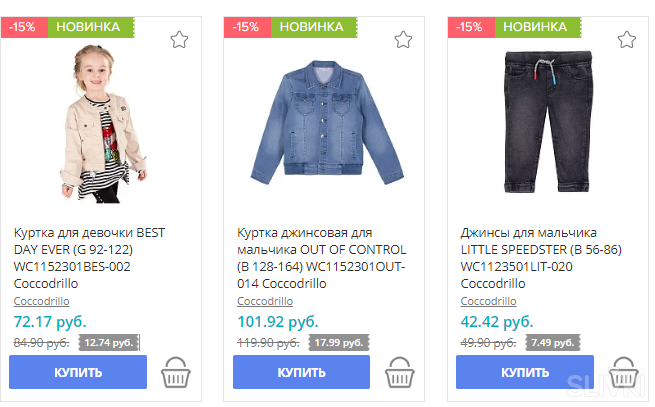Favorite the OUT OF CONTROL denim jacket

(x=403, y=40)
